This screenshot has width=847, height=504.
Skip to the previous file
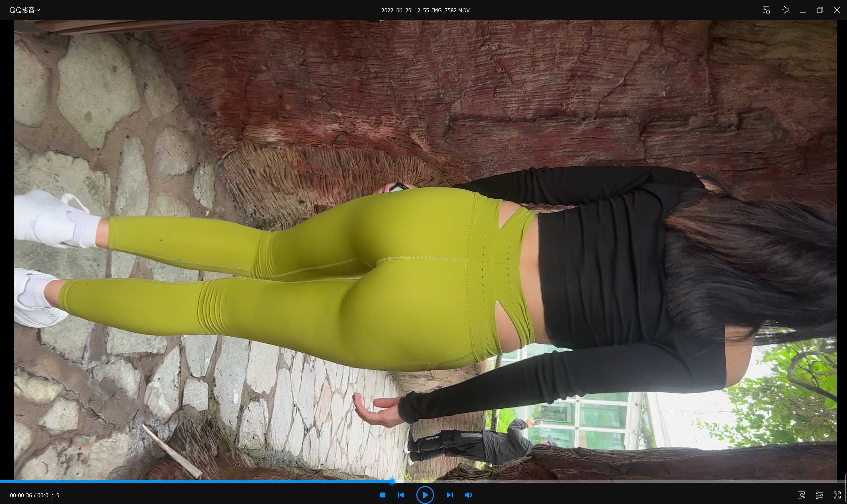pyautogui.click(x=401, y=495)
